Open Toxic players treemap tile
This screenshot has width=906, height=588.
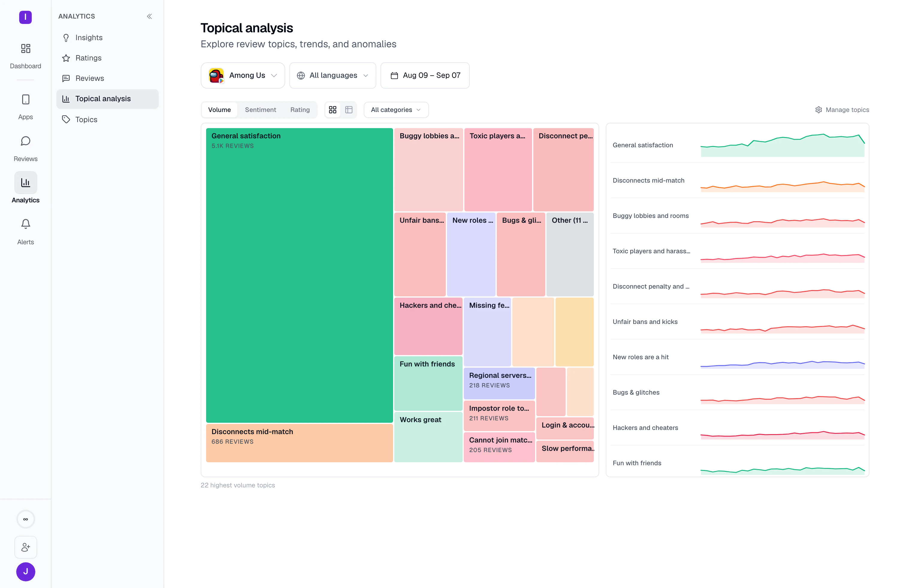[498, 170]
